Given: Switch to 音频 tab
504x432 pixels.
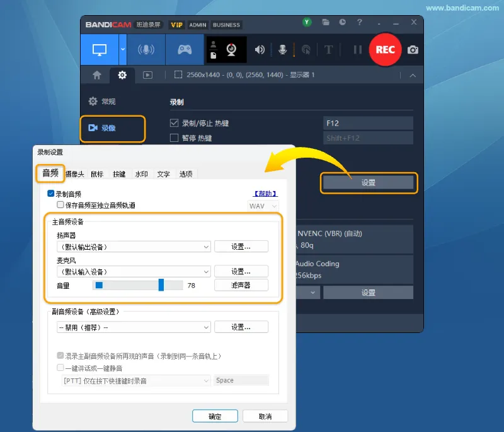Looking at the screenshot, I should (x=50, y=173).
